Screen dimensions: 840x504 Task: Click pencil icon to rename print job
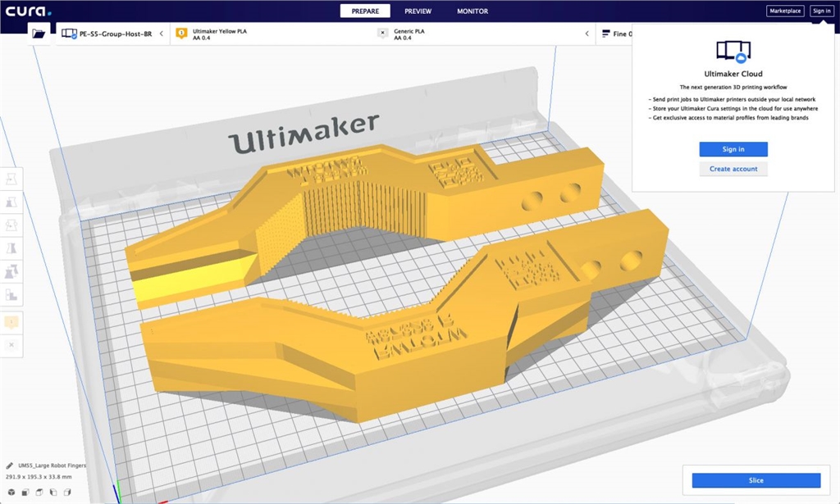[8, 465]
